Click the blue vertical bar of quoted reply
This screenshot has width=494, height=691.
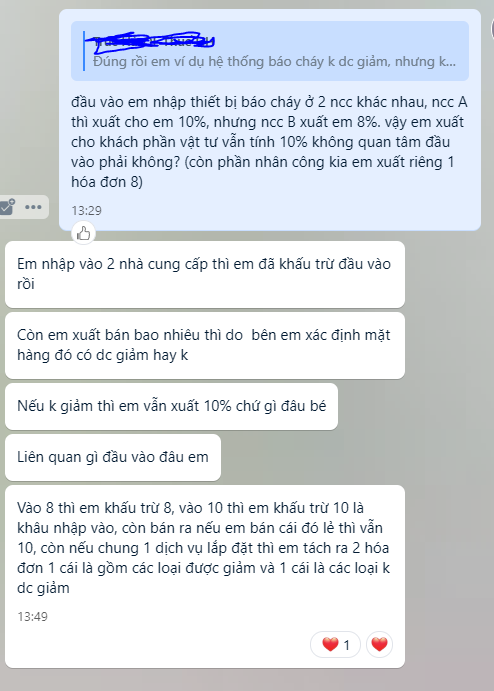[x=84, y=51]
